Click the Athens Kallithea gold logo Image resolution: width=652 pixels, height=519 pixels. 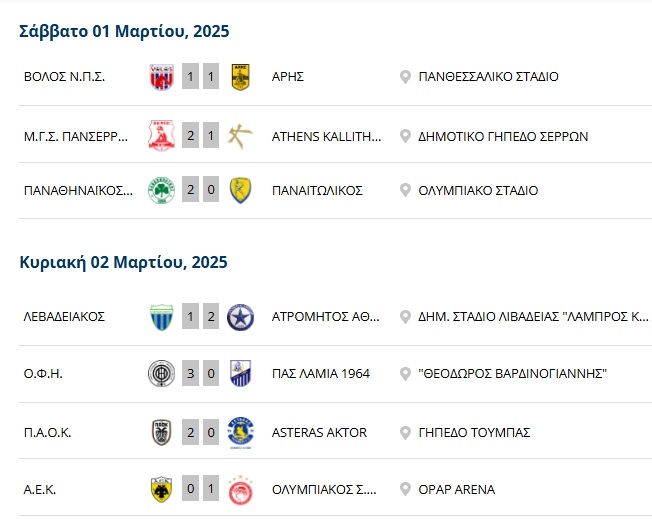click(x=240, y=136)
